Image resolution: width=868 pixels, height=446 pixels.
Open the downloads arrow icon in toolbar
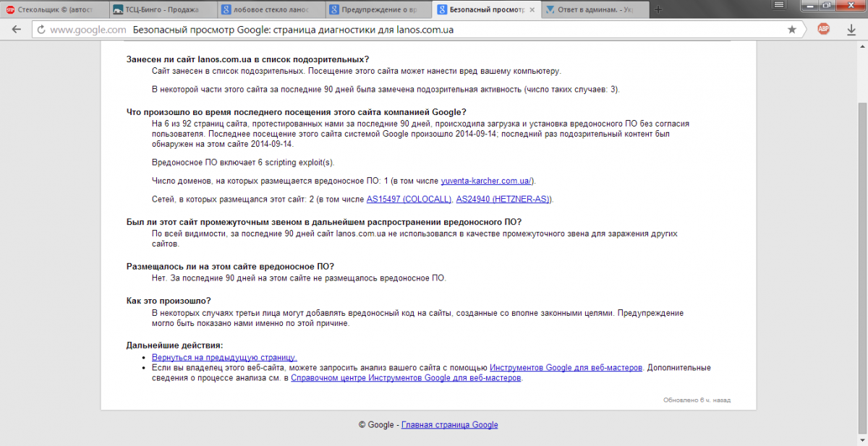click(851, 30)
